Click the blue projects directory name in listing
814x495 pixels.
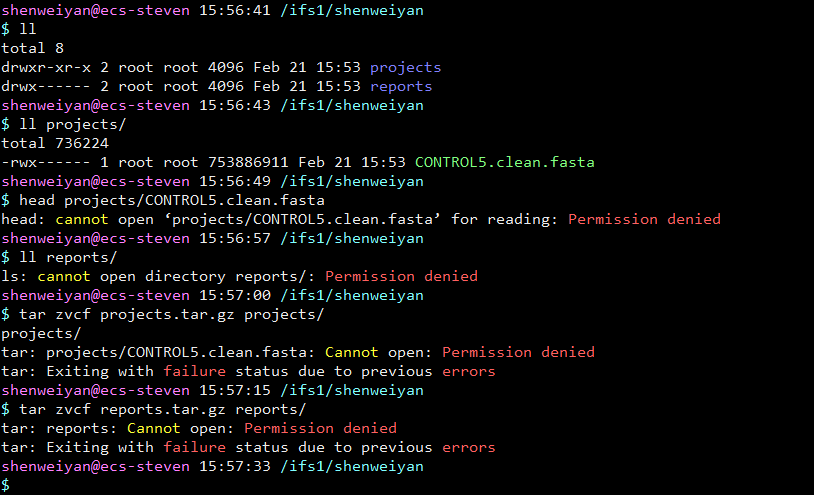pos(405,67)
